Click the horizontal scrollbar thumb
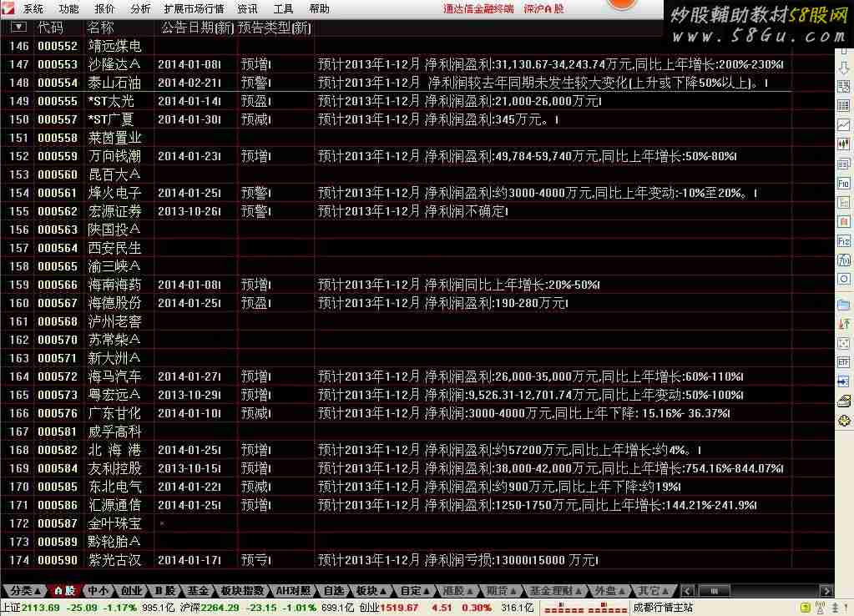 coord(715,591)
